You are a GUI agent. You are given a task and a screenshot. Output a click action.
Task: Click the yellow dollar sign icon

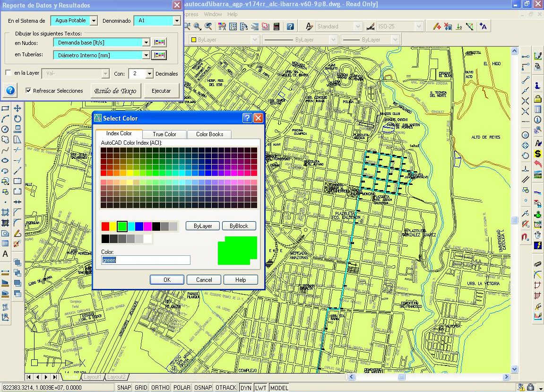click(x=538, y=154)
